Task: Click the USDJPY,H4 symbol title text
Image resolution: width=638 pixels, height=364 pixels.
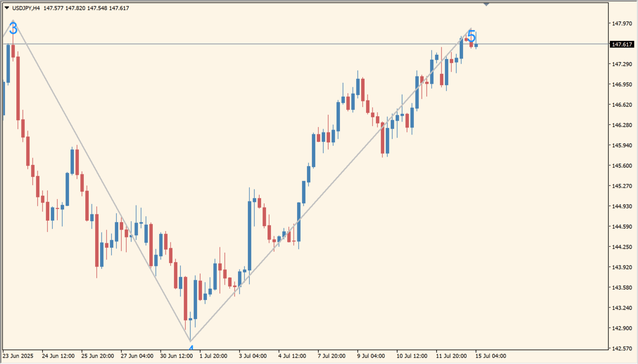Action: 26,8
